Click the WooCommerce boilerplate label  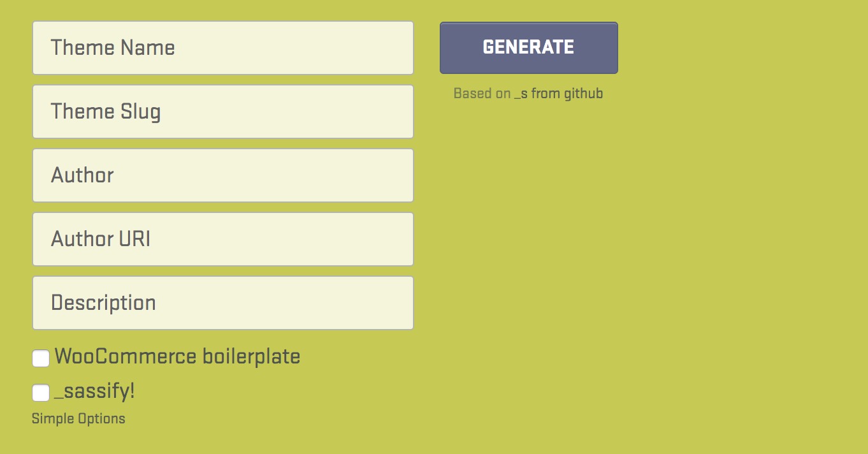178,356
